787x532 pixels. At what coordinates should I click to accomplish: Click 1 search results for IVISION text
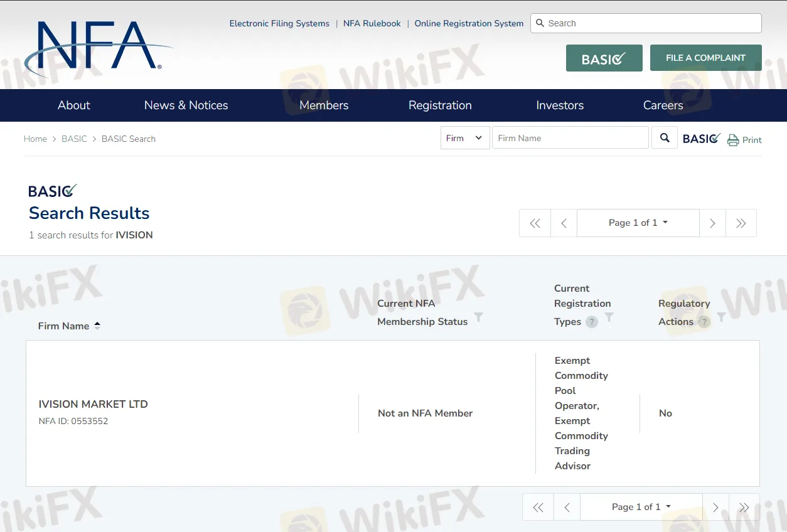91,235
